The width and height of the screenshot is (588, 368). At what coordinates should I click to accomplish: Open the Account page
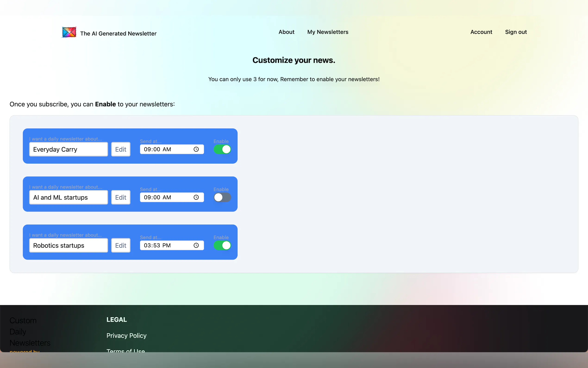[x=481, y=32]
